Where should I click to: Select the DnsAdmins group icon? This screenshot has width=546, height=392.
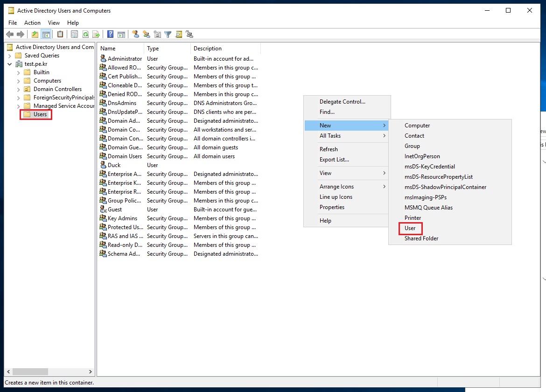click(103, 102)
